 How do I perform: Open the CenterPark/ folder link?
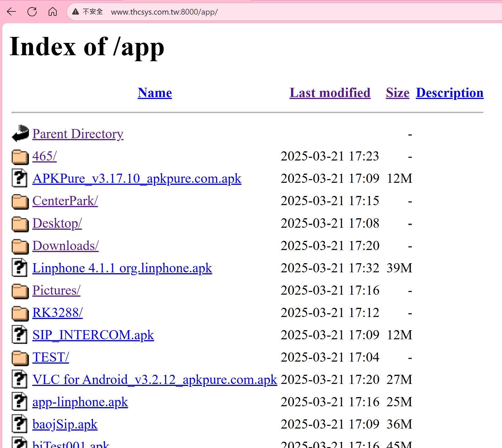(x=65, y=201)
